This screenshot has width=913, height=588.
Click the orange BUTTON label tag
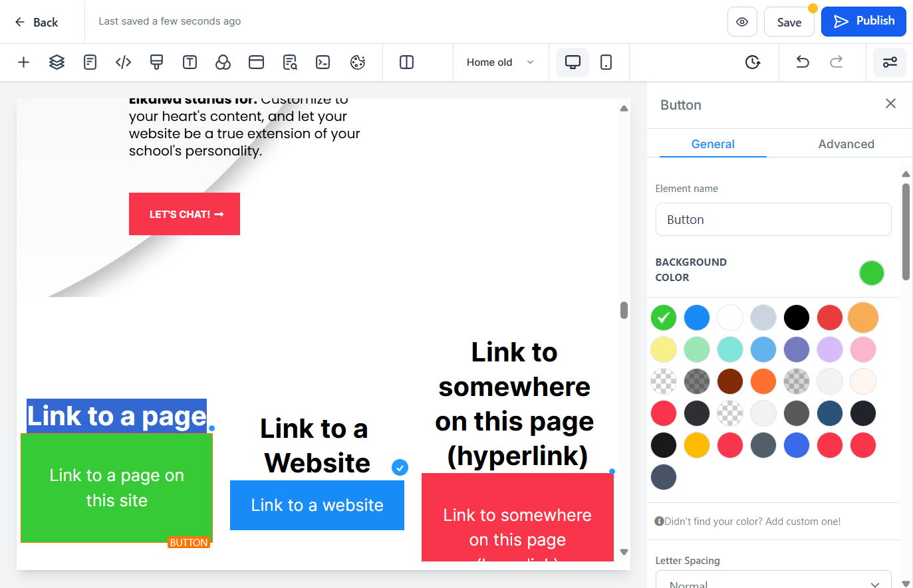tap(189, 543)
